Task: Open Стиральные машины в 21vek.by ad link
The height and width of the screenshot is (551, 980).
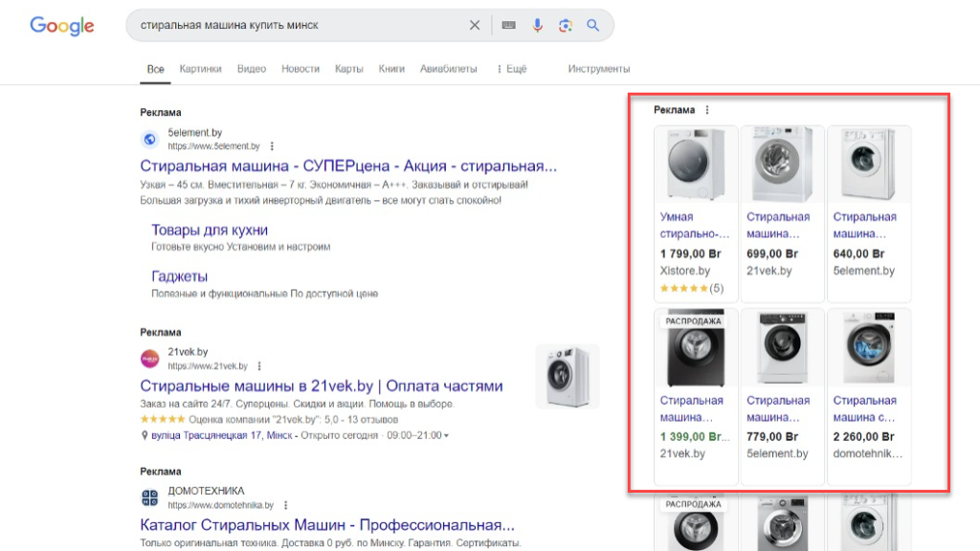Action: click(321, 386)
